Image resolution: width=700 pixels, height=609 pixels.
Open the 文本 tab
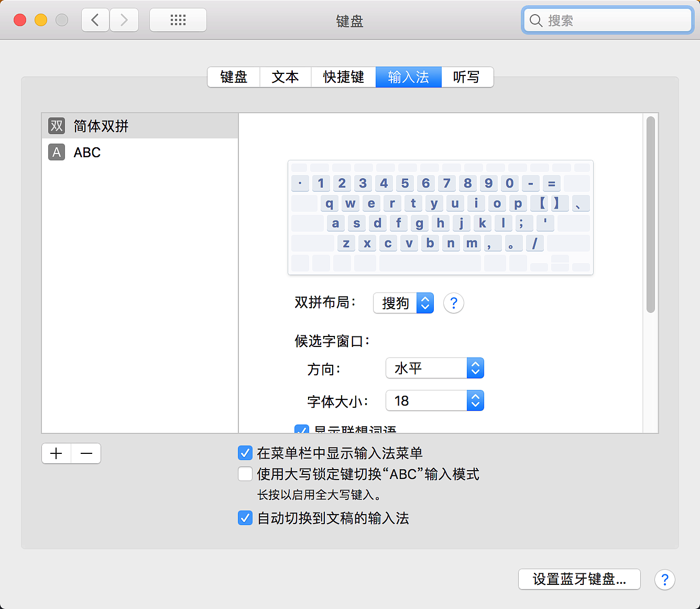[x=285, y=77]
